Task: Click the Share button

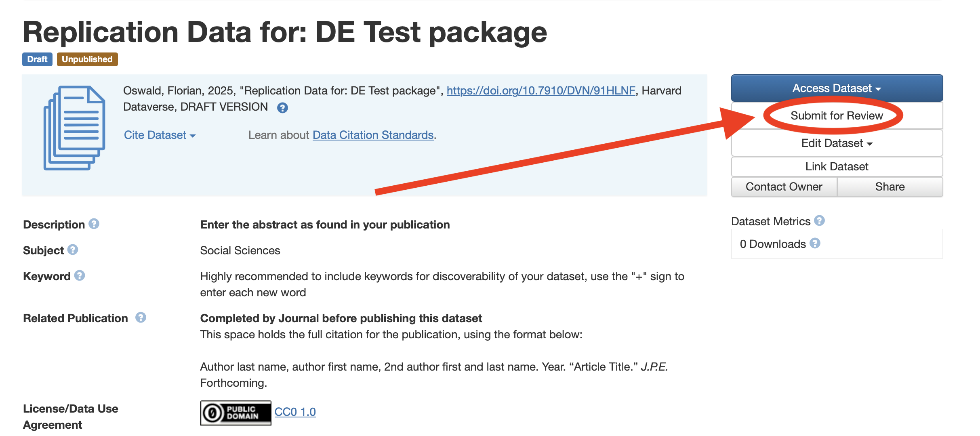Action: click(890, 187)
